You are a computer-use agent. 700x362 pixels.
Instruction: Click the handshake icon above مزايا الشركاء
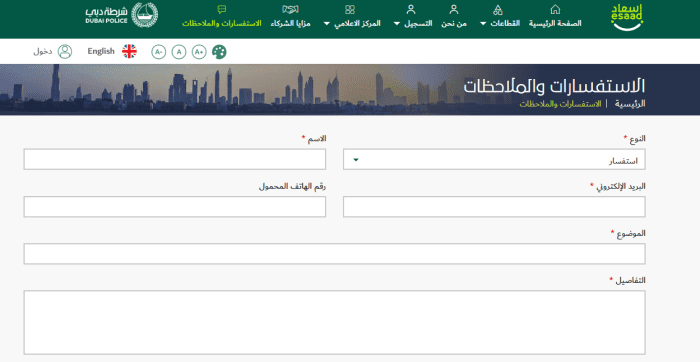coord(290,9)
